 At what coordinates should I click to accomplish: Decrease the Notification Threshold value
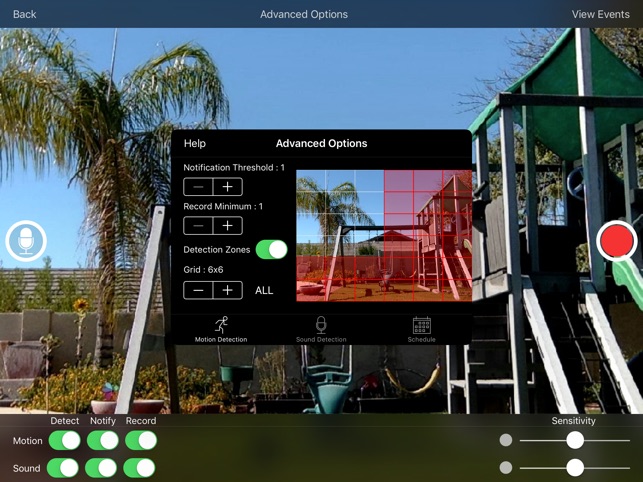[x=198, y=187]
